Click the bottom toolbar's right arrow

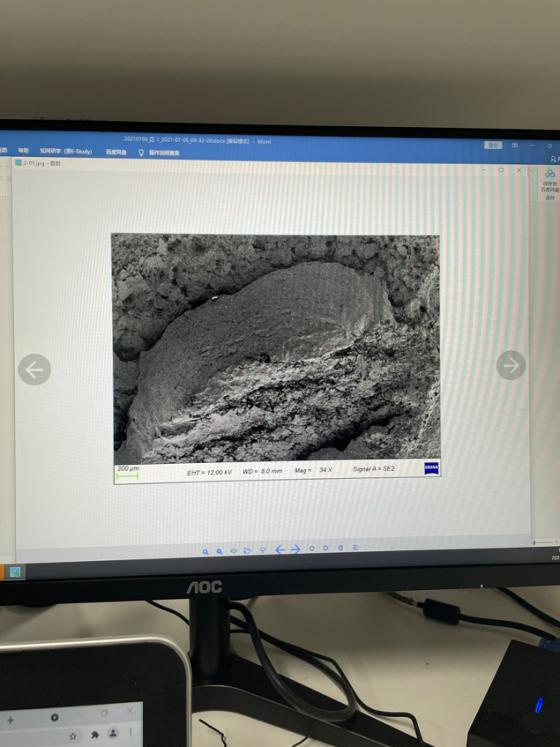295,549
